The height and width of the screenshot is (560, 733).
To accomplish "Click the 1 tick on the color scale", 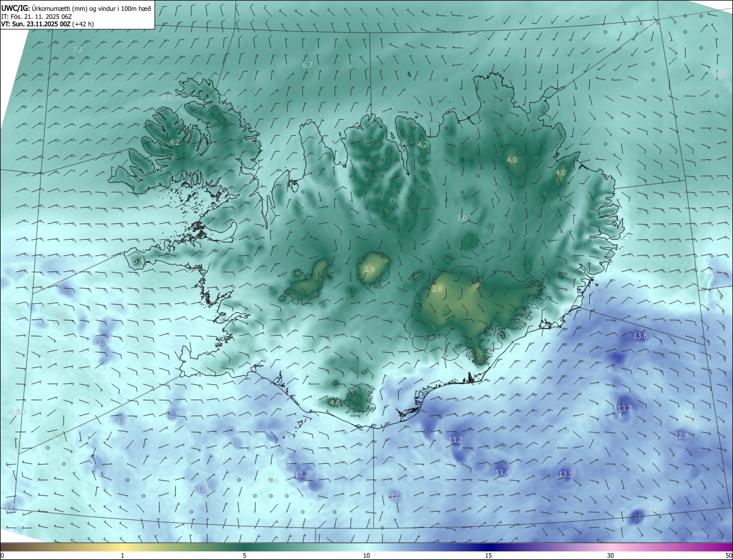I will (x=123, y=555).
